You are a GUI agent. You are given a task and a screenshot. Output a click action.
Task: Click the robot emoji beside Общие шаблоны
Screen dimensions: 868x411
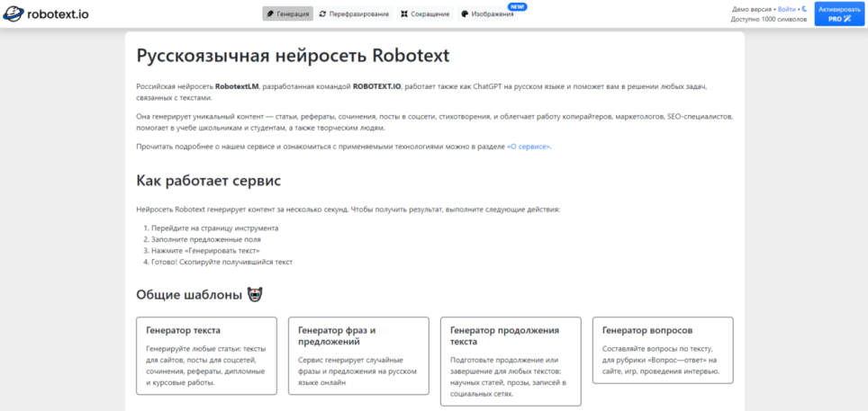pyautogui.click(x=255, y=295)
